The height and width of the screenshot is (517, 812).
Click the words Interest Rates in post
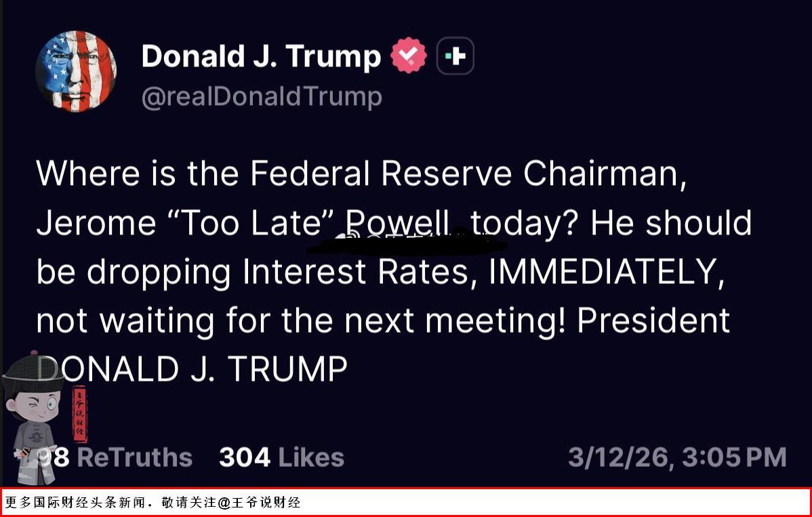click(x=361, y=272)
